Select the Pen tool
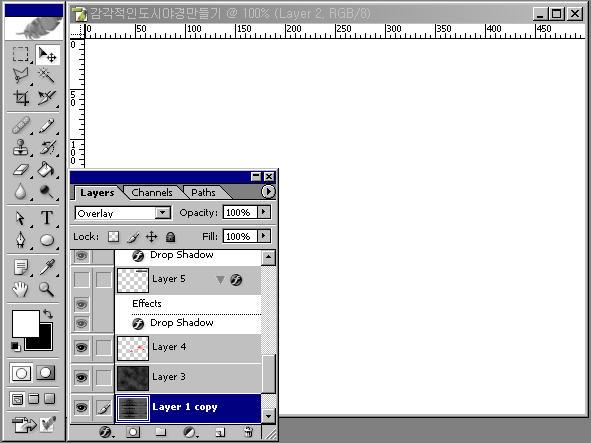The width and height of the screenshot is (591, 443). [x=20, y=240]
